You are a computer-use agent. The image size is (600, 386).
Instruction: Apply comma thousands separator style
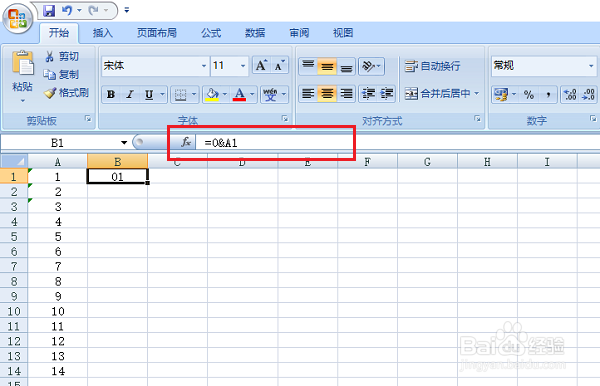tap(548, 94)
